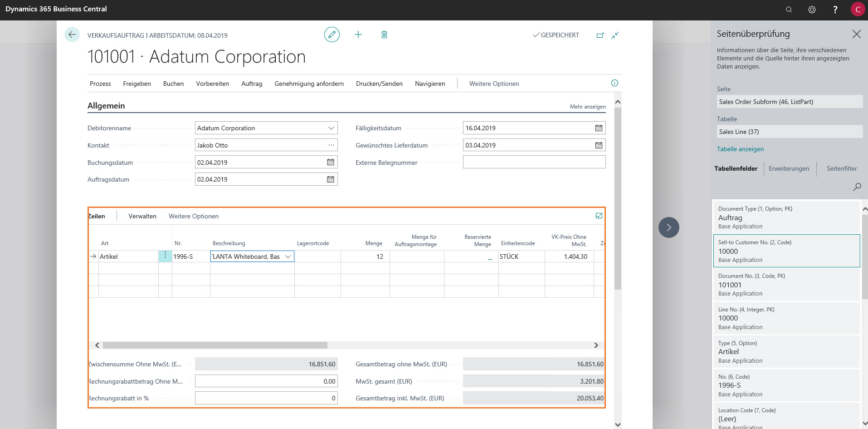
Task: Open the user avatar C
Action: point(858,10)
